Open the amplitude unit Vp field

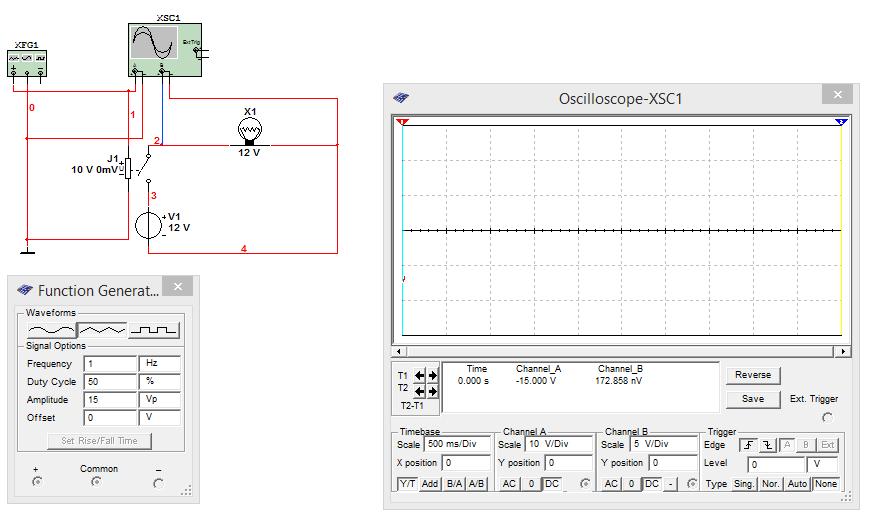[160, 400]
